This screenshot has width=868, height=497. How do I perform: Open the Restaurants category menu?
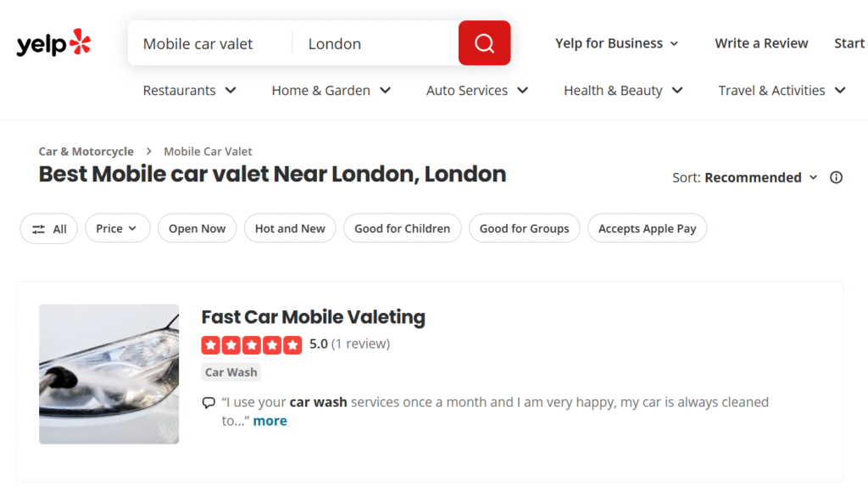pyautogui.click(x=189, y=91)
